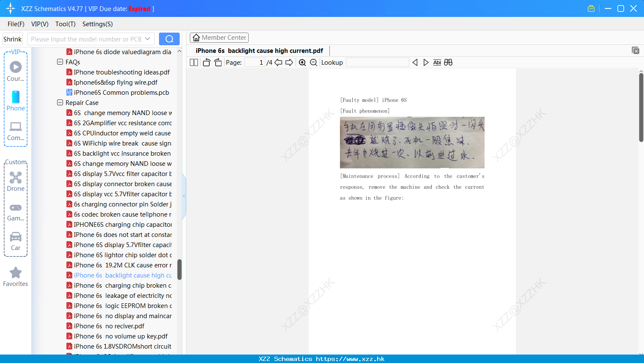Click the handwritten note image in PDF
644x363 pixels.
click(412, 143)
